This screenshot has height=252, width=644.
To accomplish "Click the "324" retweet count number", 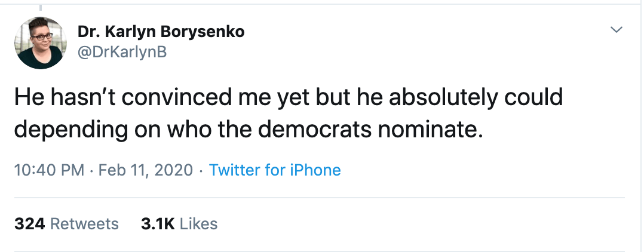I will pyautogui.click(x=30, y=224).
